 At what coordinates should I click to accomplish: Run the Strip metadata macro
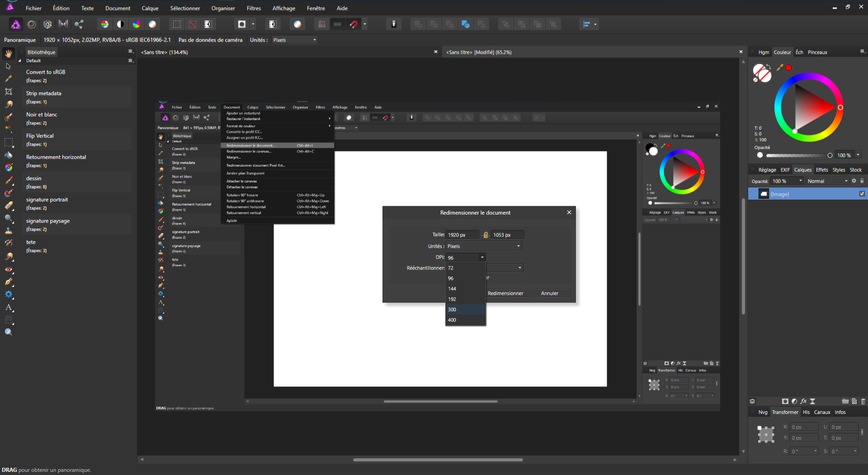coord(77,97)
